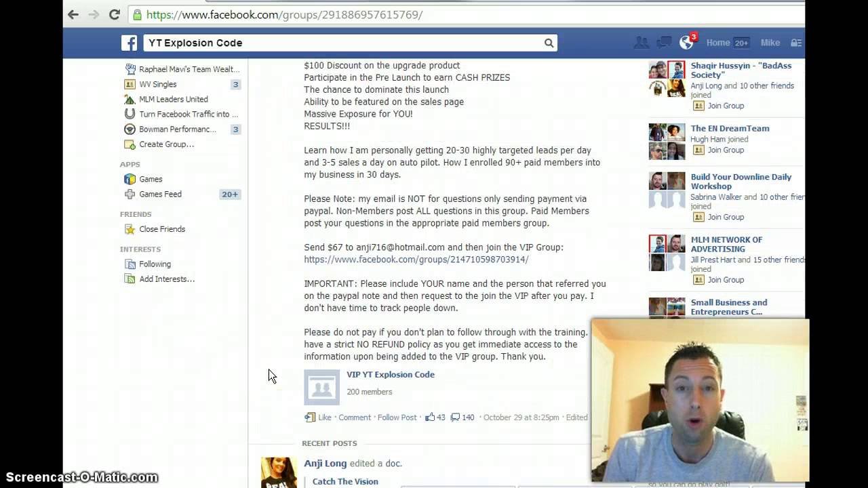Image resolution: width=868 pixels, height=488 pixels.
Task: Click the VIP YT Explosion Code group thumbnail
Action: coord(321,387)
